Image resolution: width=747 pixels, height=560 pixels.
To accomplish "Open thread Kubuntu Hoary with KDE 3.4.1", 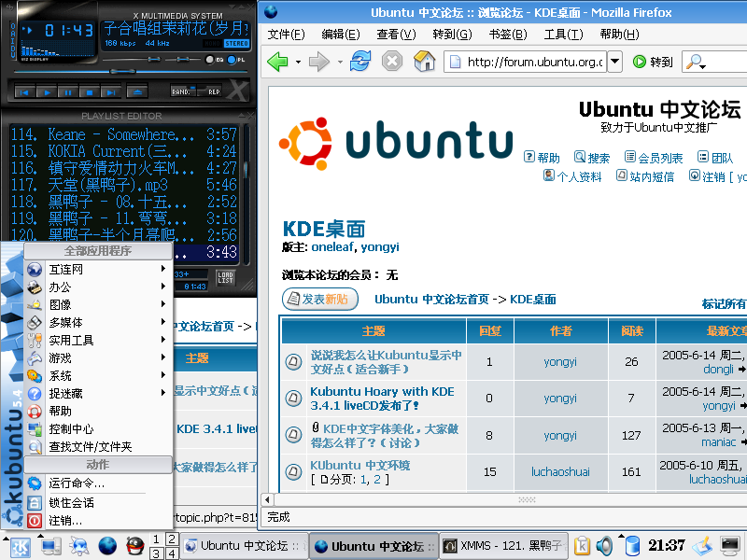I will (x=382, y=399).
